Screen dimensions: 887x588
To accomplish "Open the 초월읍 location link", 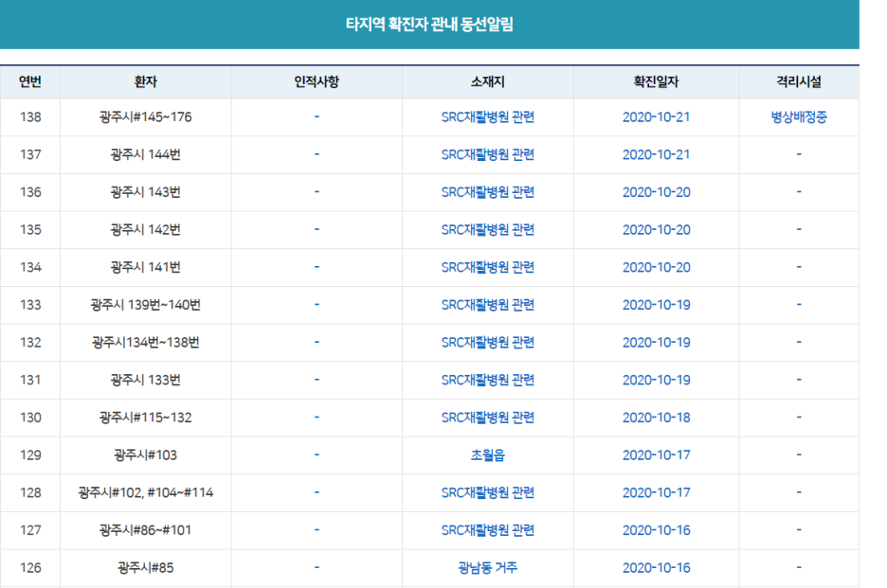I will tap(488, 455).
